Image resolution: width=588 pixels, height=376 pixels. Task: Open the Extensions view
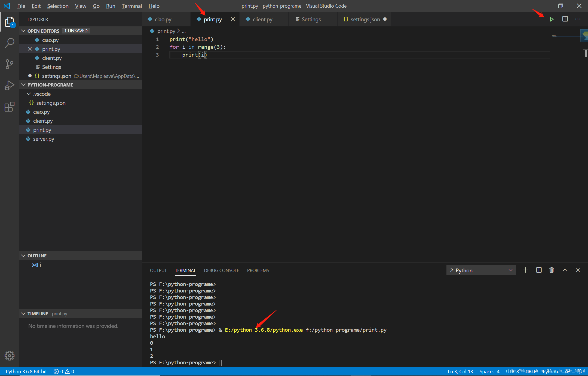pos(10,107)
